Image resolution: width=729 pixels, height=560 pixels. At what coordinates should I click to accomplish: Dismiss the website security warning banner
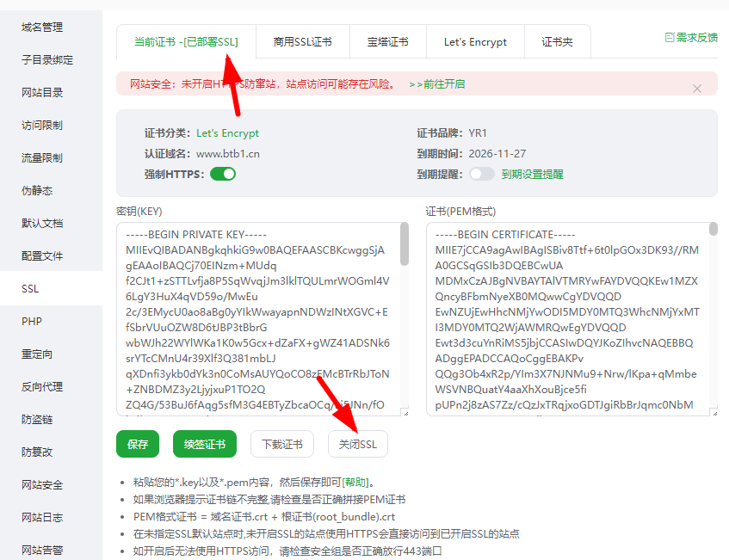(x=696, y=89)
